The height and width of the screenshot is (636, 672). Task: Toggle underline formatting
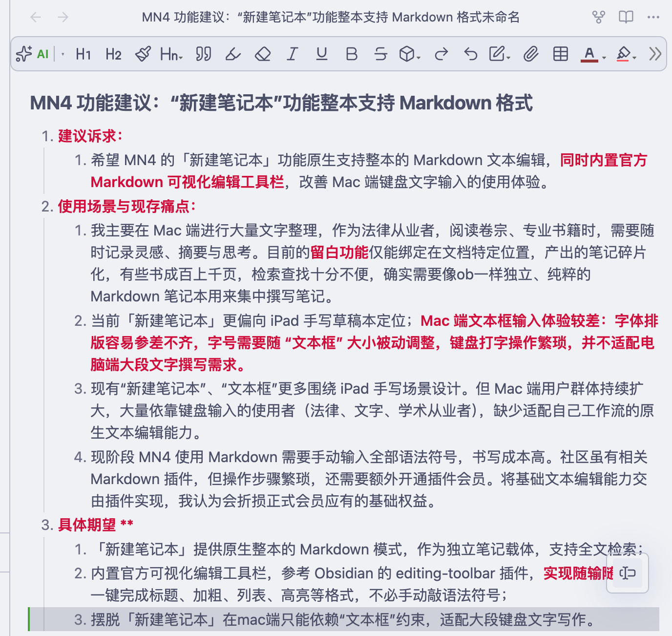321,54
